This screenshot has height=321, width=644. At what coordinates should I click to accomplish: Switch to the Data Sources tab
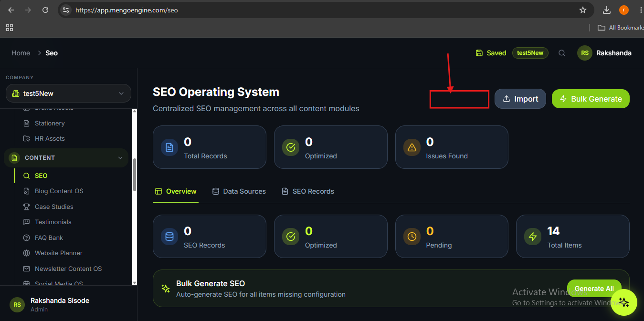(x=239, y=191)
